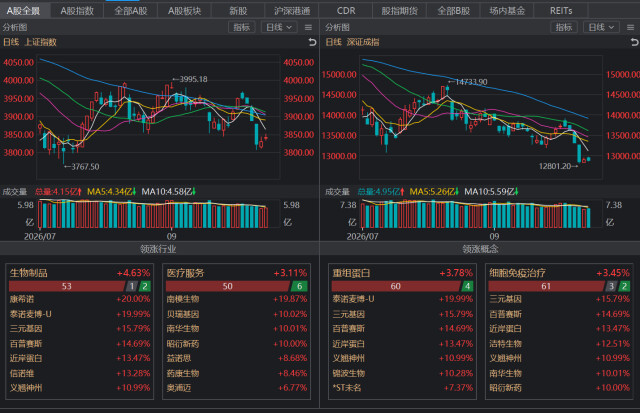Open the 沪深港通 tab
This screenshot has width=640, height=413.
pos(292,11)
